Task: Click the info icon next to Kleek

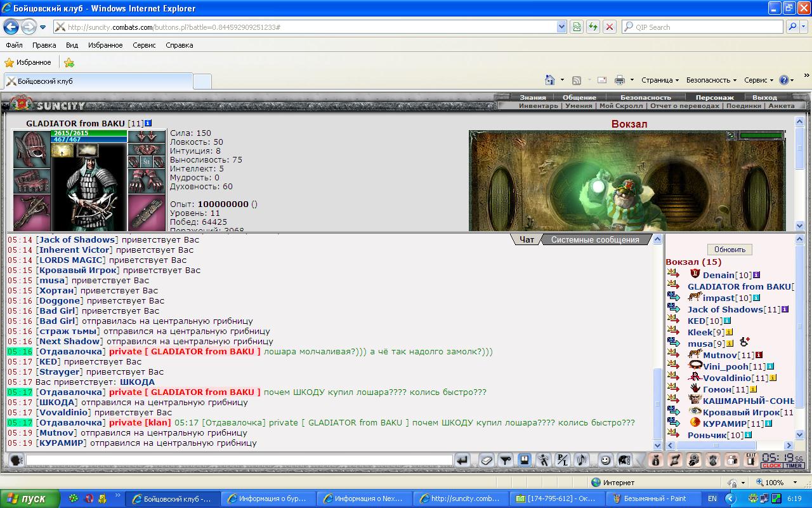Action: 730,332
